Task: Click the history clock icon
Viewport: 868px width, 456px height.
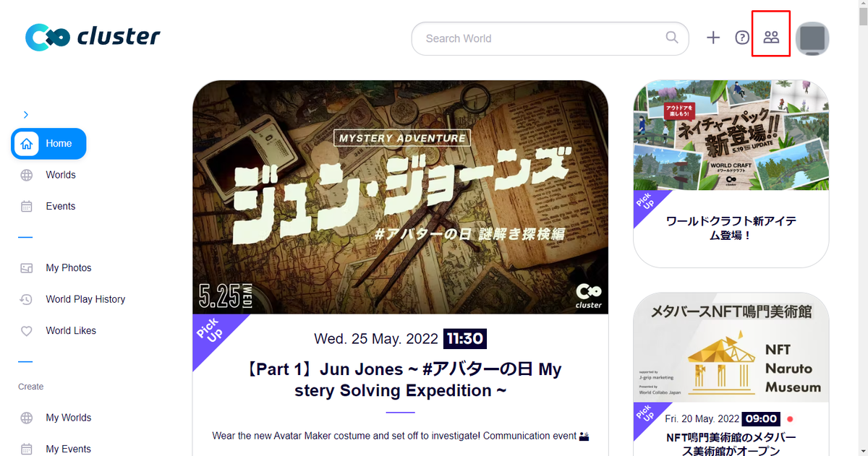Action: click(27, 299)
